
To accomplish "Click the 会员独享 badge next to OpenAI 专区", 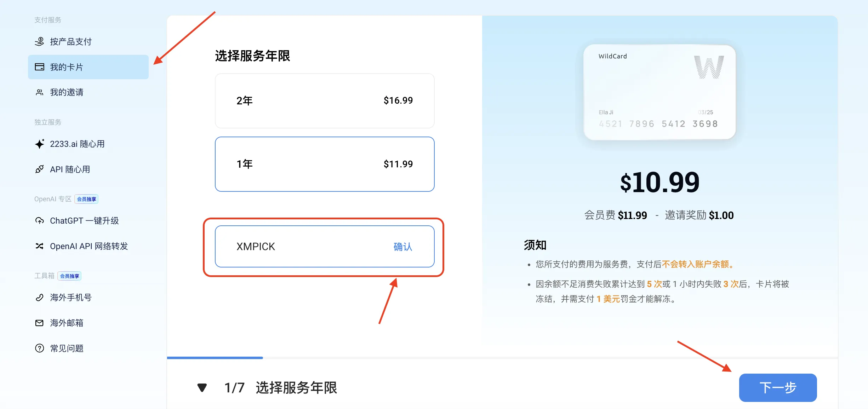I will pos(86,199).
